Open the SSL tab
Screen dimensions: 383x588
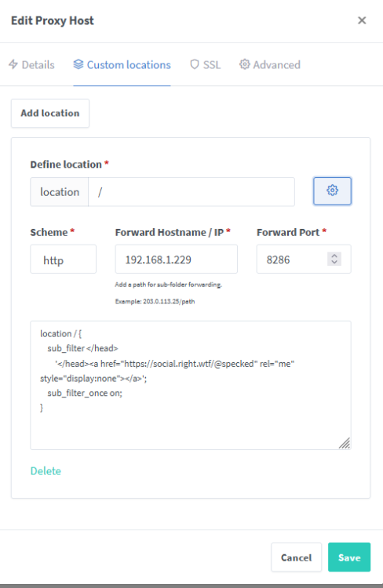[x=206, y=65]
